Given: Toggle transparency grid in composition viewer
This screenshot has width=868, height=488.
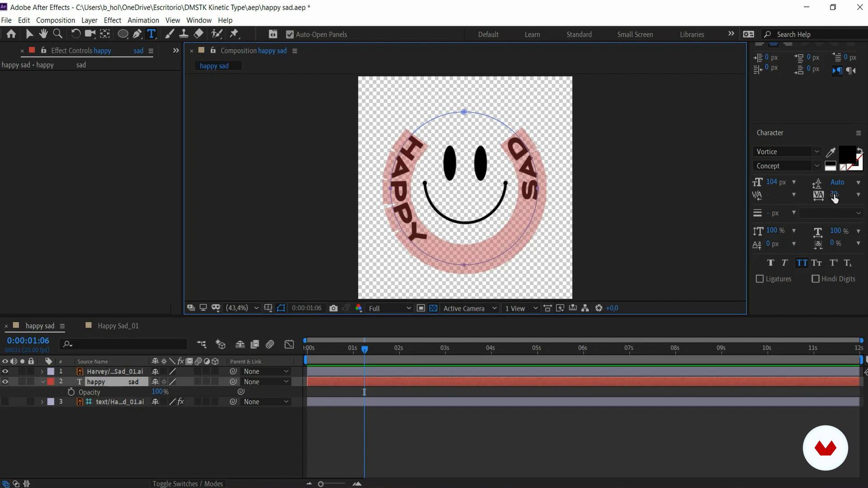Looking at the screenshot, I should (433, 308).
